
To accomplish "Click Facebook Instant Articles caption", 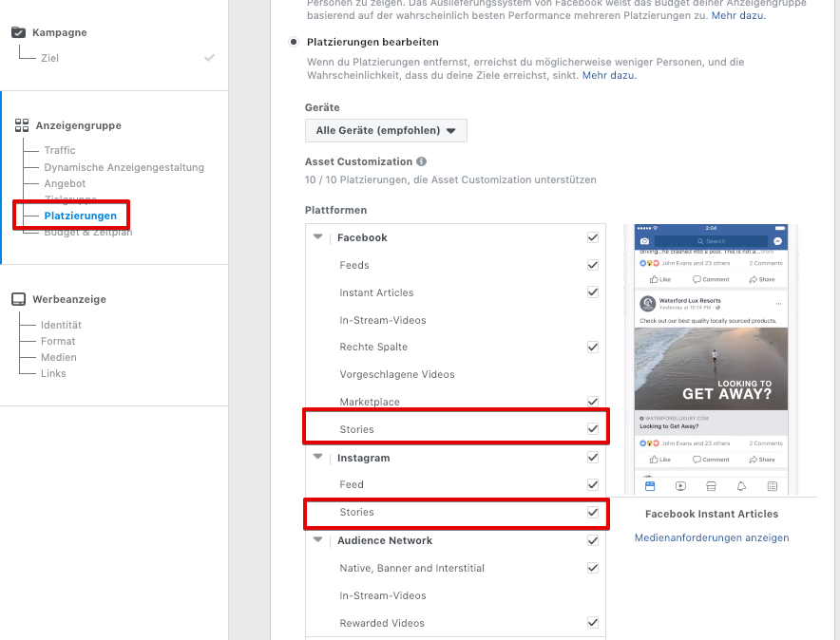I will coord(712,514).
